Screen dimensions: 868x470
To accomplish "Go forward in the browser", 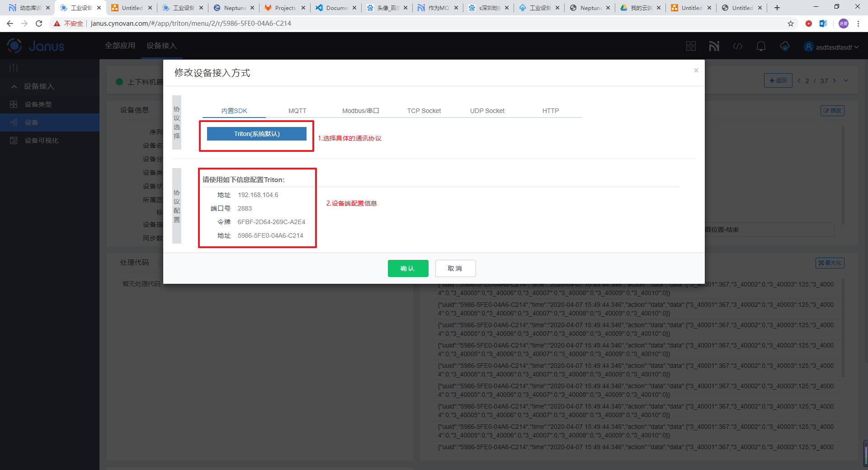I will click(x=24, y=23).
